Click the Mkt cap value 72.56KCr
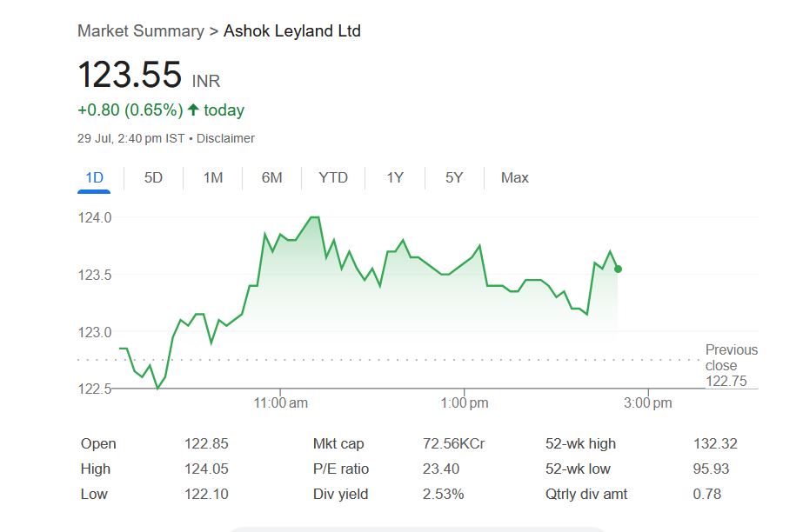 (453, 443)
